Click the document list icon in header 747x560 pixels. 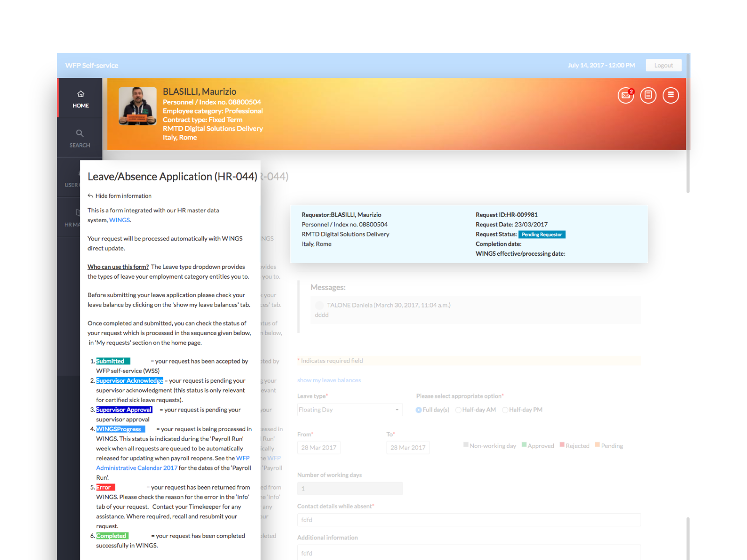(648, 95)
